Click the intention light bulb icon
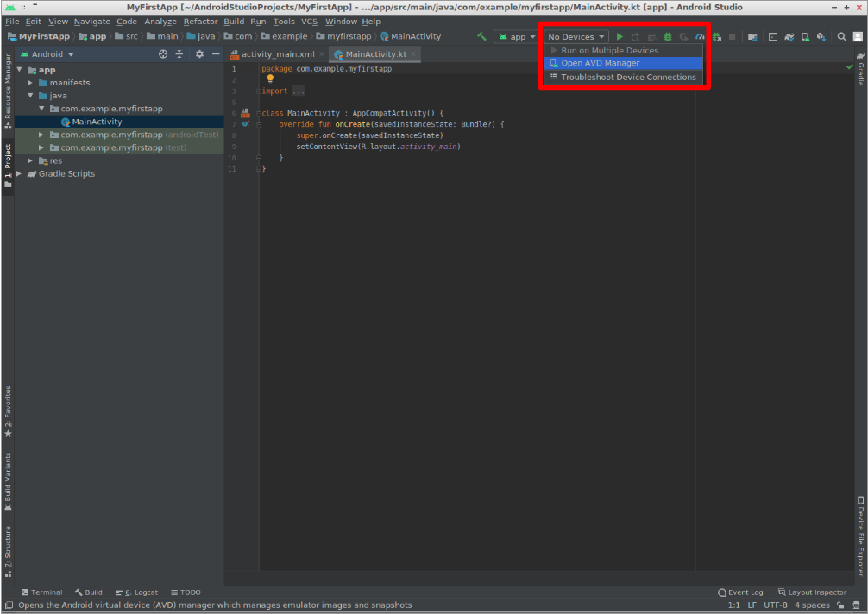The height and width of the screenshot is (614, 868). [270, 79]
